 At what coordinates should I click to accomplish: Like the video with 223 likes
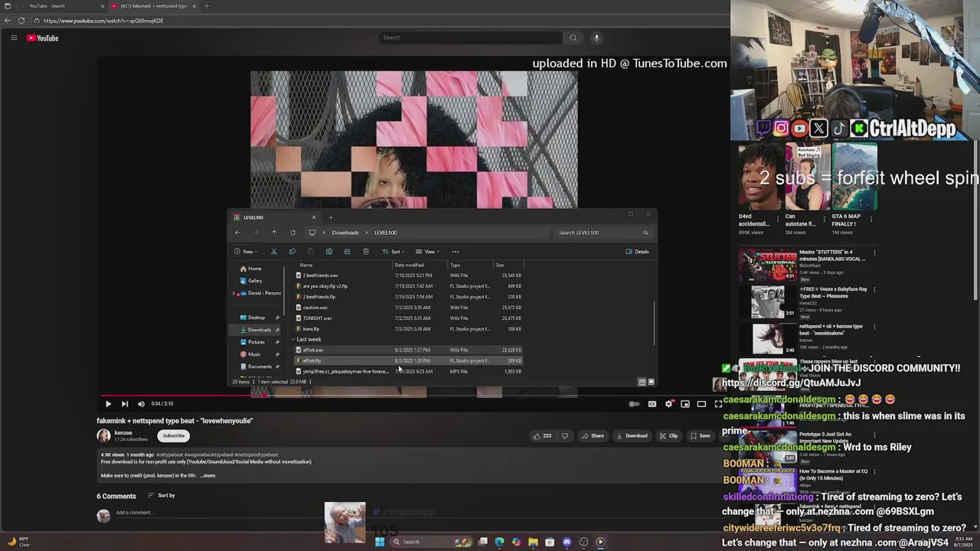tap(543, 436)
